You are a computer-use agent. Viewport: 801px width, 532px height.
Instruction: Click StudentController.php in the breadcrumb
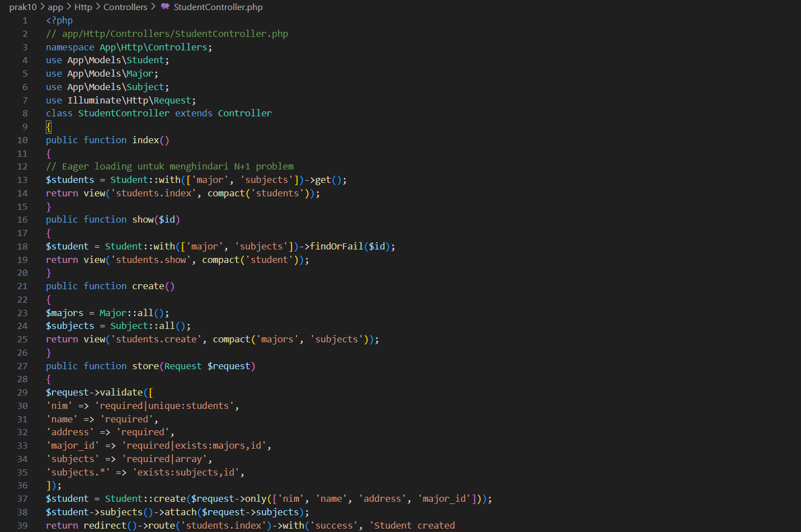pyautogui.click(x=218, y=7)
